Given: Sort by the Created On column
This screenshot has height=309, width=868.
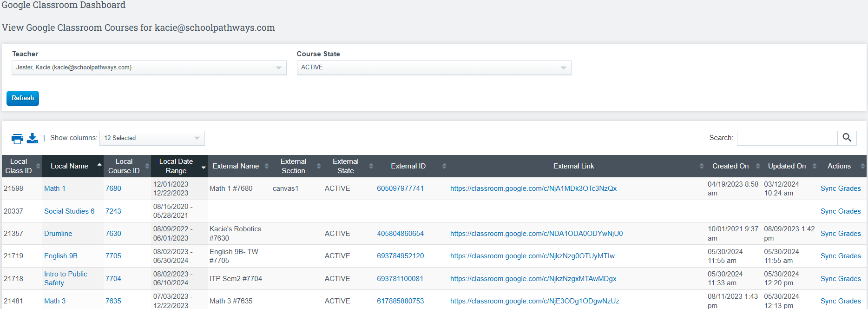Looking at the screenshot, I should (x=734, y=166).
